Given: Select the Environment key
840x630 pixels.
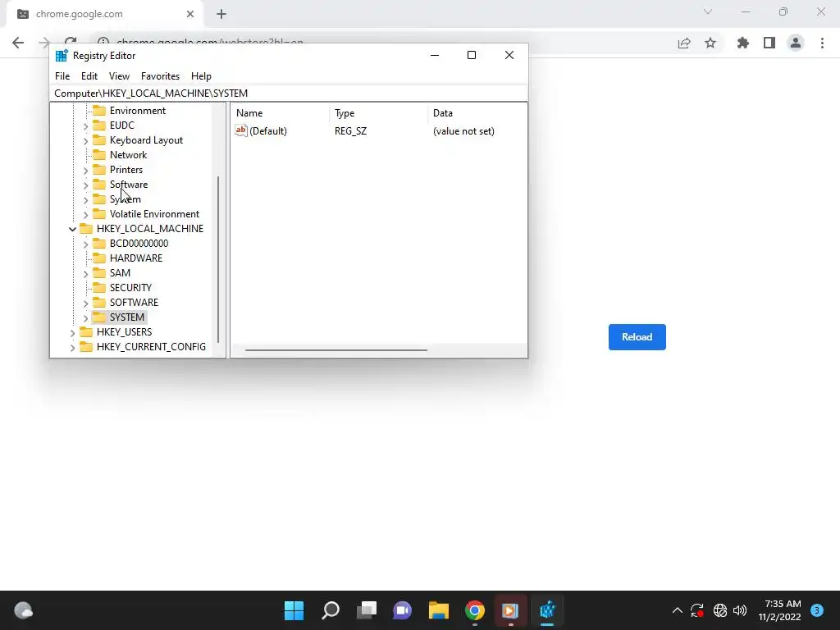Looking at the screenshot, I should point(138,111).
